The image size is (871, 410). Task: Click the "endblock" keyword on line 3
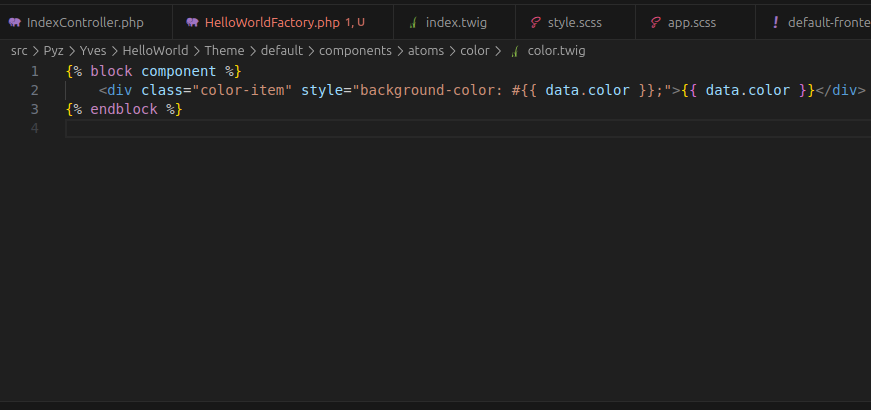tap(124, 109)
